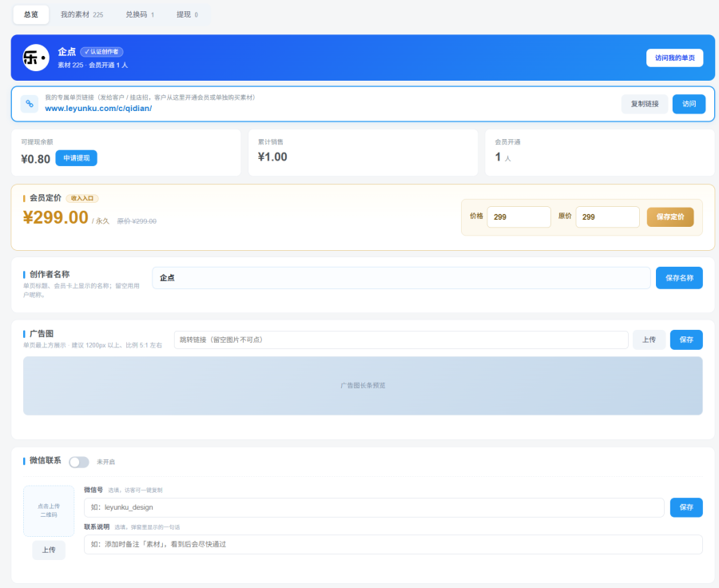Click the 保存名称 button
Viewport: 719px width, 588px height.
coord(679,278)
